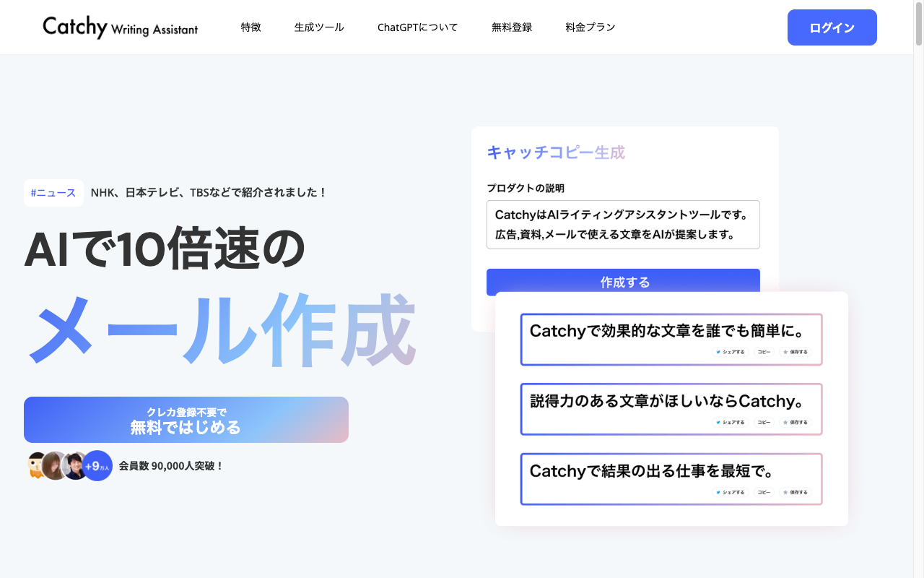
Task: Share 'Catchyで結果の出る仕事を最短で。' via シェアする
Action: point(729,493)
